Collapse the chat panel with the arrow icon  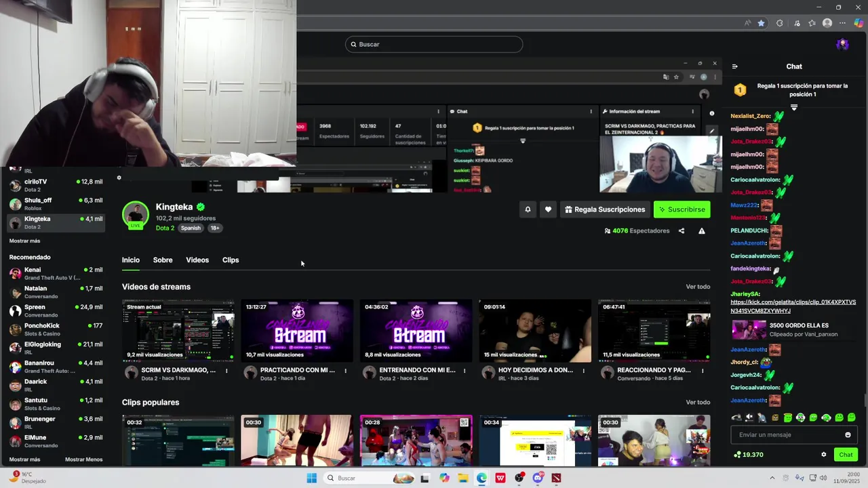pyautogui.click(x=734, y=66)
